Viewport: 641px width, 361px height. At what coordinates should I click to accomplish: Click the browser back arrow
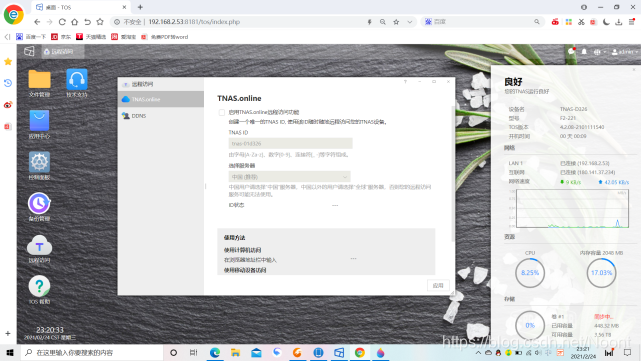pos(37,22)
